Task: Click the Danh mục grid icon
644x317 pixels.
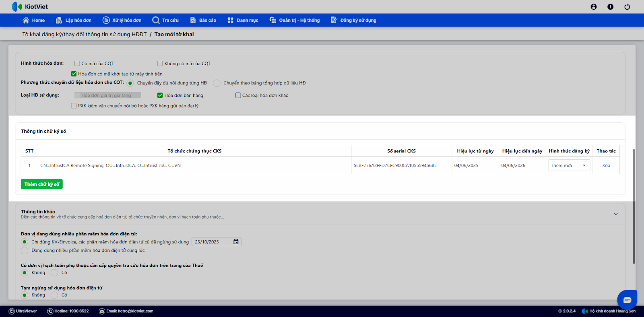Action: [231, 20]
